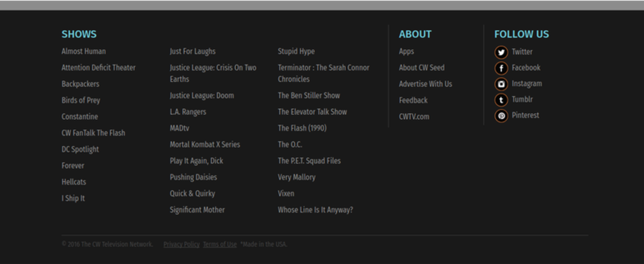Image resolution: width=644 pixels, height=264 pixels.
Task: Click the FOLLOW US heading
Action: [522, 34]
